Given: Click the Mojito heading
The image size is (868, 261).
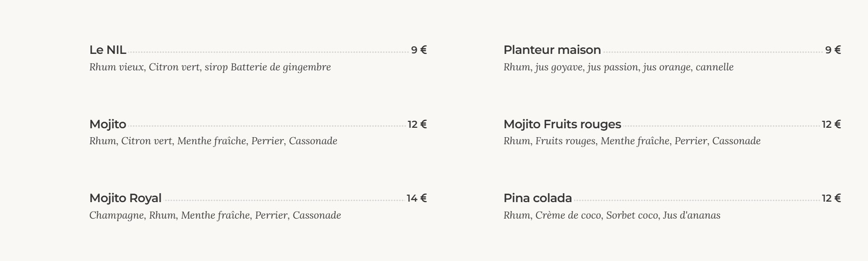Looking at the screenshot, I should [108, 124].
